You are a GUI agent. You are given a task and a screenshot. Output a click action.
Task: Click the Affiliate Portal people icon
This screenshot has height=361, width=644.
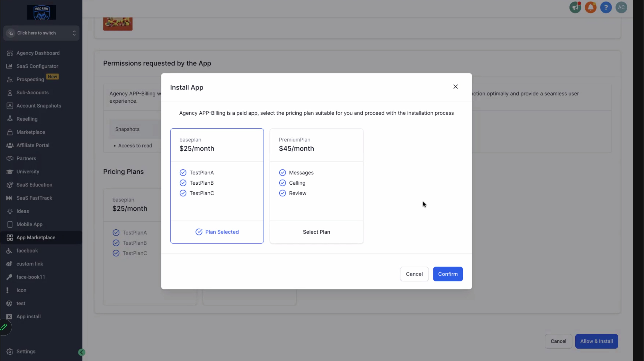click(10, 145)
